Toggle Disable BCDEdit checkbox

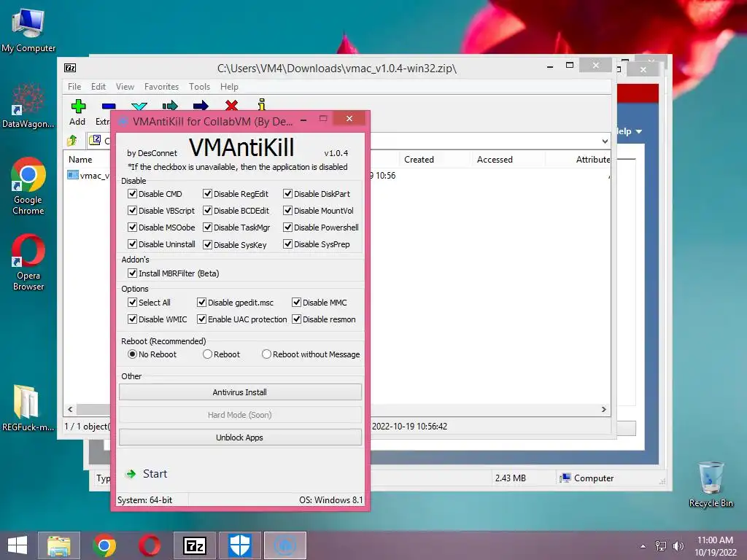207,211
